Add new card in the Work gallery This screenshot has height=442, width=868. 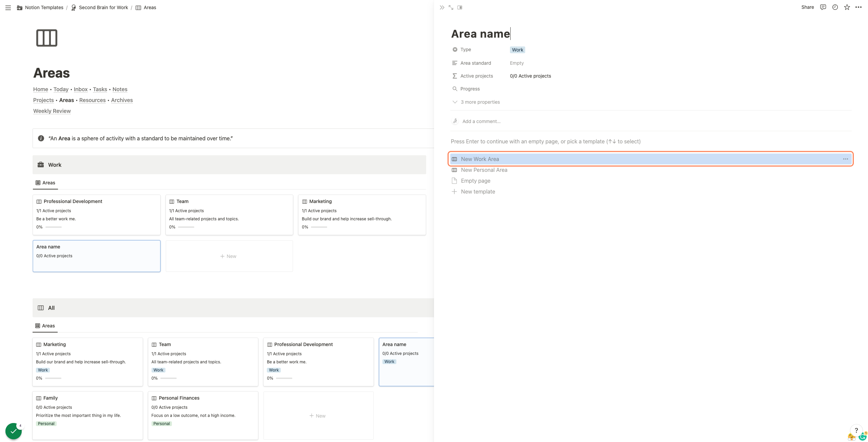click(x=229, y=256)
